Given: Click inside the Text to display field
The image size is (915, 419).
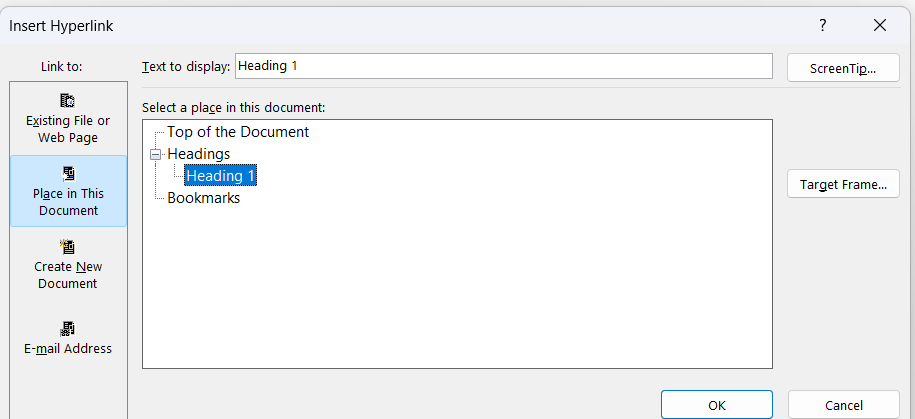Looking at the screenshot, I should click(x=504, y=66).
